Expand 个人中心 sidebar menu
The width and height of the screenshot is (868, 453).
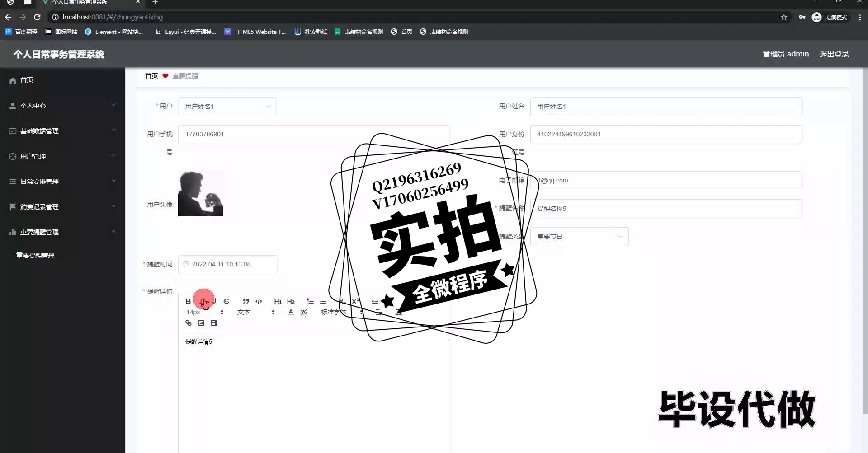[x=62, y=106]
